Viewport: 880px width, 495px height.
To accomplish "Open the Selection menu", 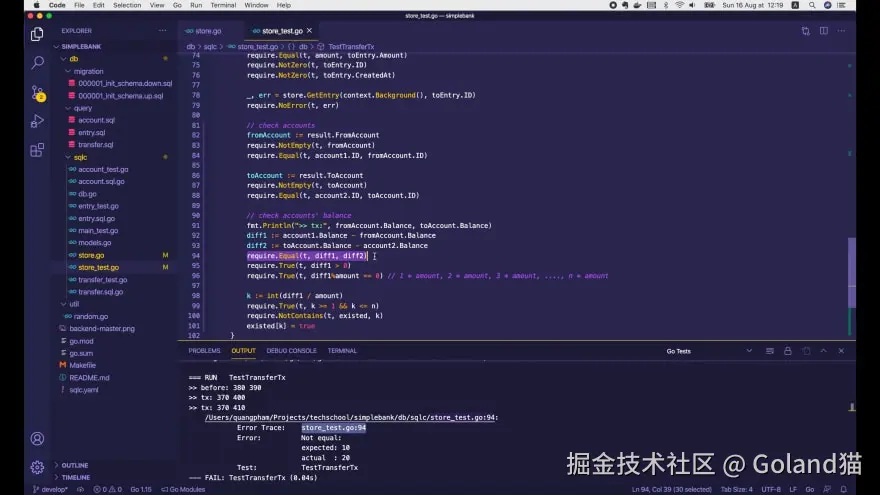I will (127, 5).
